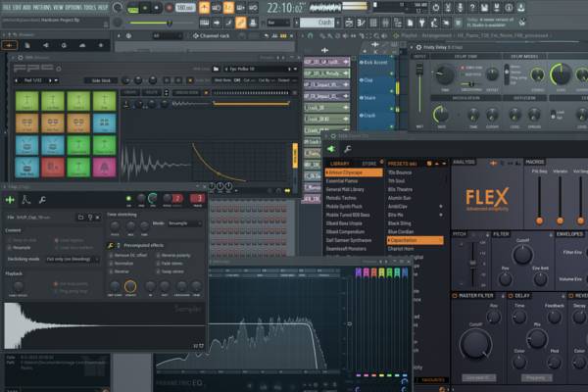Click the red record button
The height and width of the screenshot is (392, 588).
[x=170, y=8]
